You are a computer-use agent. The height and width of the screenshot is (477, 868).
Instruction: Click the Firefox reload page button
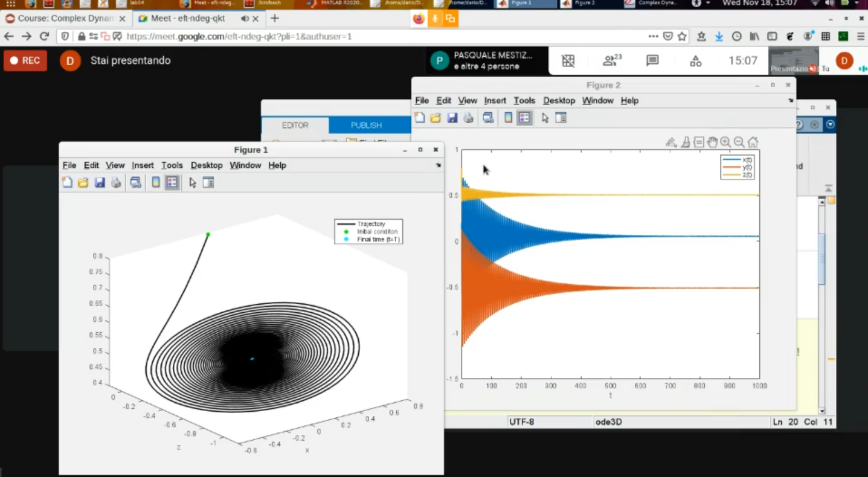[x=43, y=36]
